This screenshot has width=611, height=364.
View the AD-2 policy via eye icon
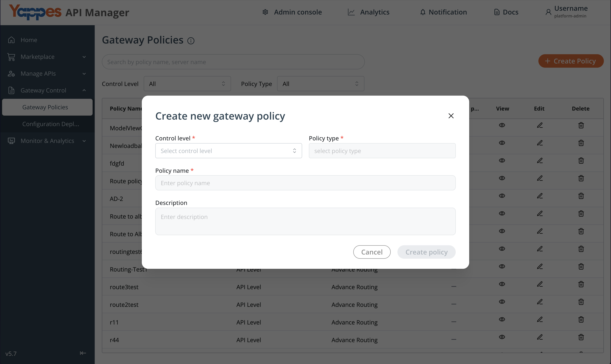tap(502, 196)
